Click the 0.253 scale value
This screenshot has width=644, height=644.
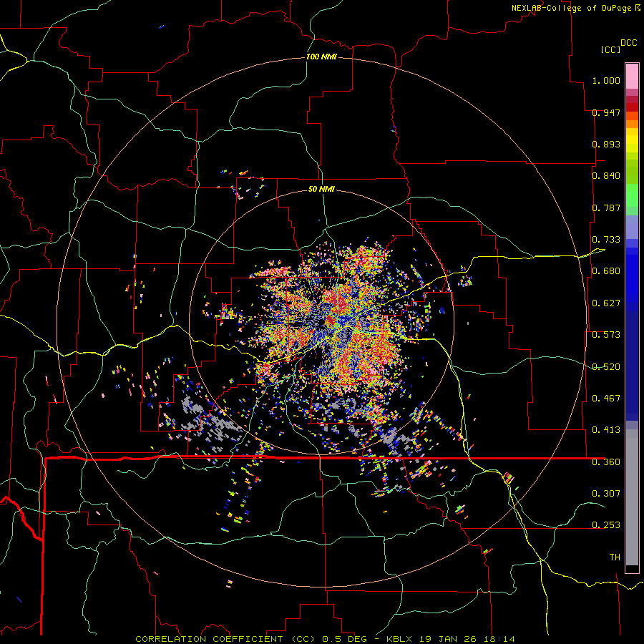[x=606, y=525]
